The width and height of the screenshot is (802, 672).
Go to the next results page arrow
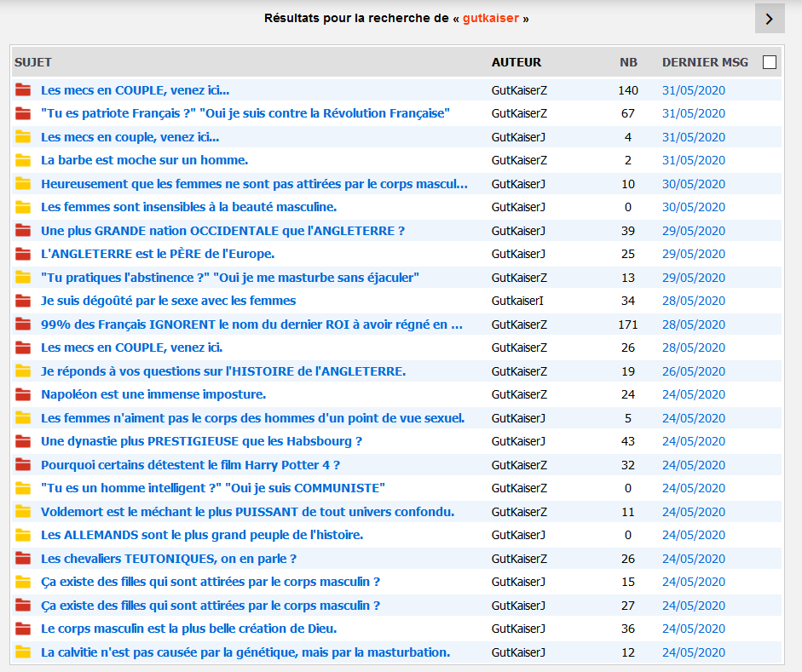pos(770,19)
